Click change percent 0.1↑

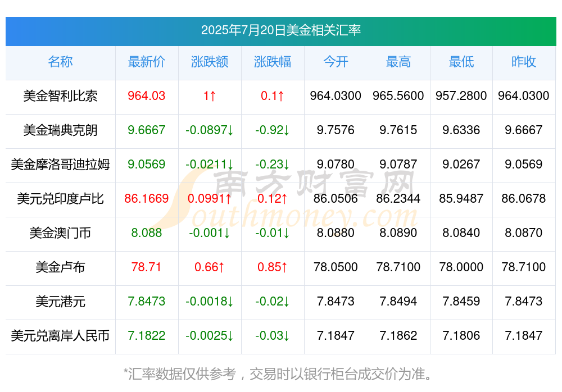click(x=273, y=95)
